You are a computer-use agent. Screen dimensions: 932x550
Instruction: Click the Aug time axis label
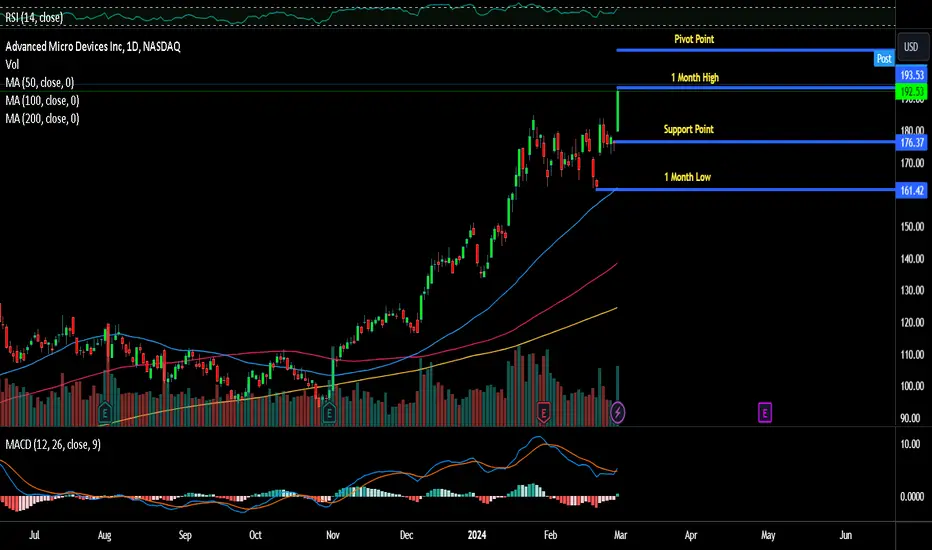pos(105,535)
